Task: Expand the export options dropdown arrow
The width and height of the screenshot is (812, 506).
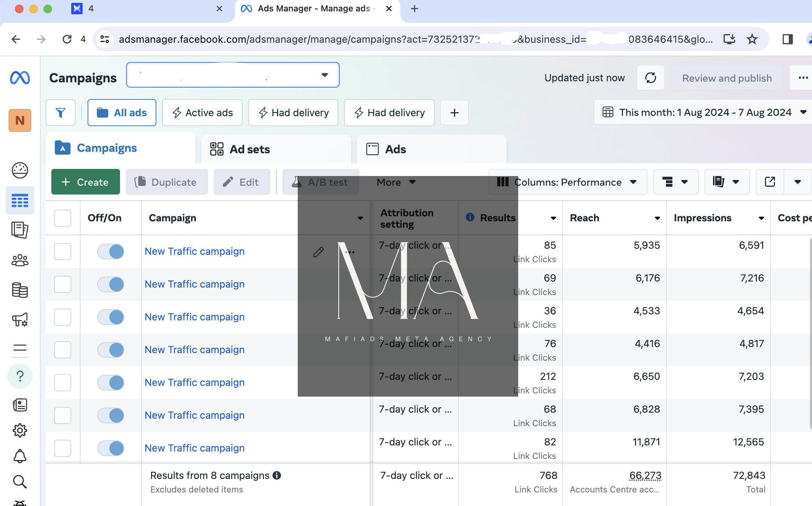Action: coord(798,182)
